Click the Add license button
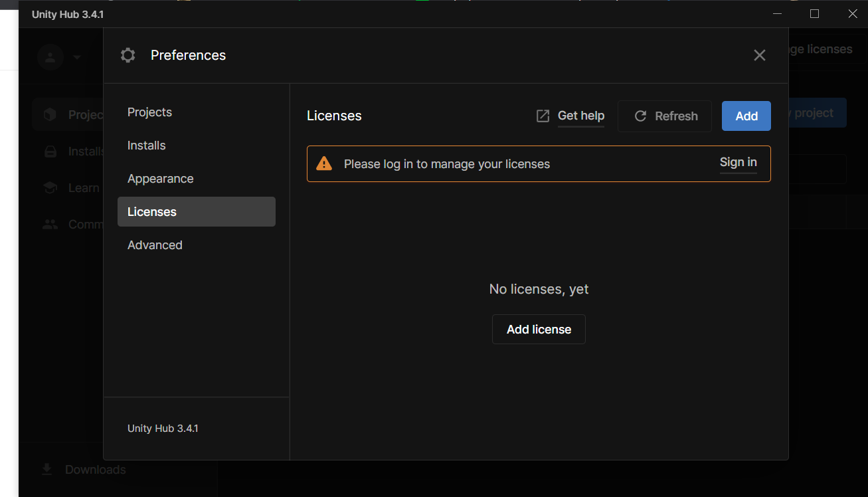868x497 pixels. pos(539,330)
